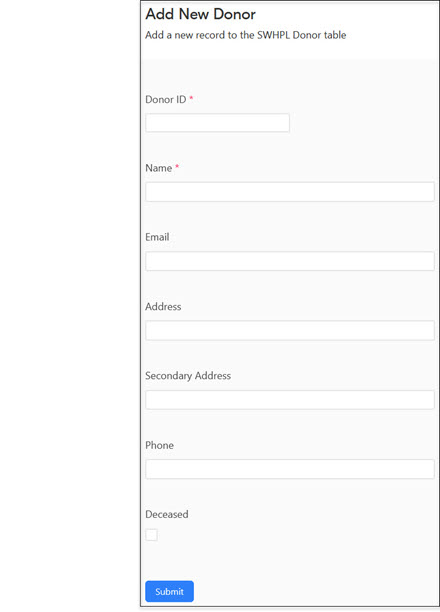Tick the Deceased checkbox

point(151,535)
